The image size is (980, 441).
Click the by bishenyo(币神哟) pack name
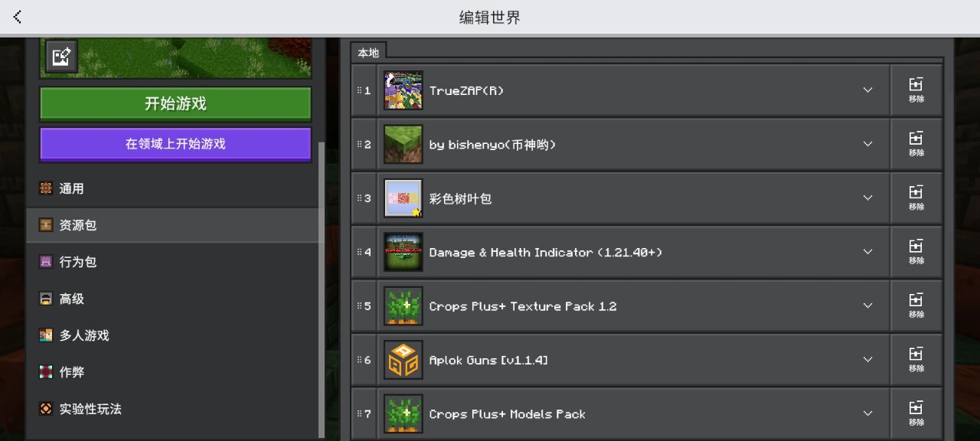pos(492,144)
